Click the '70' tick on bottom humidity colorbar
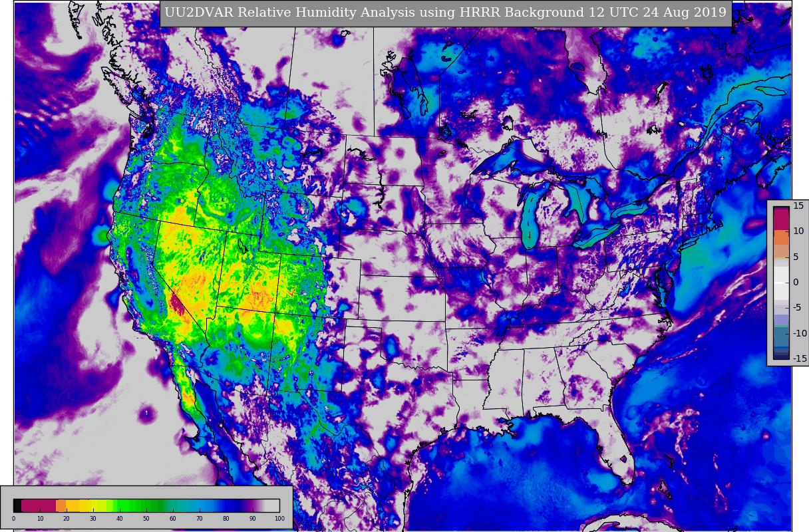Image resolution: width=809 pixels, height=532 pixels. [x=200, y=518]
